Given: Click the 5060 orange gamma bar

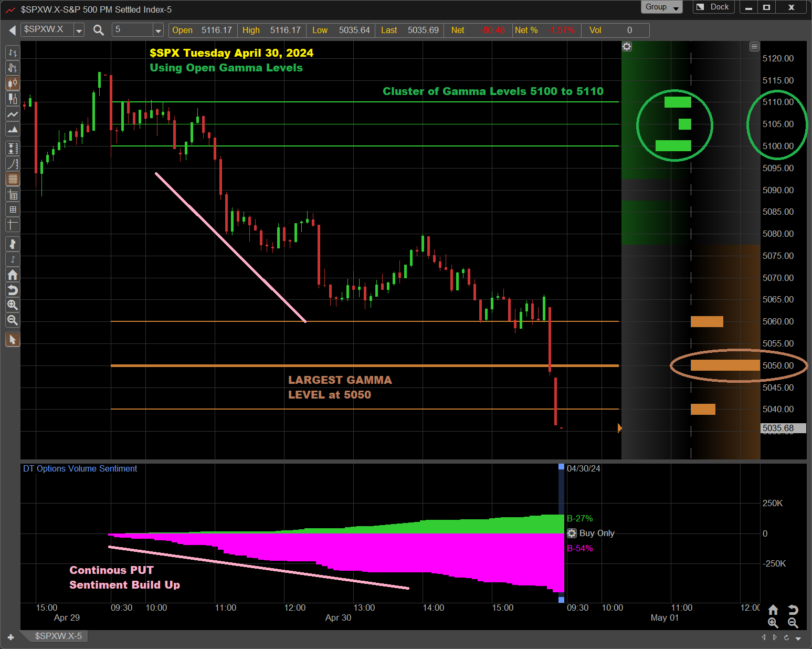Looking at the screenshot, I should coord(706,321).
